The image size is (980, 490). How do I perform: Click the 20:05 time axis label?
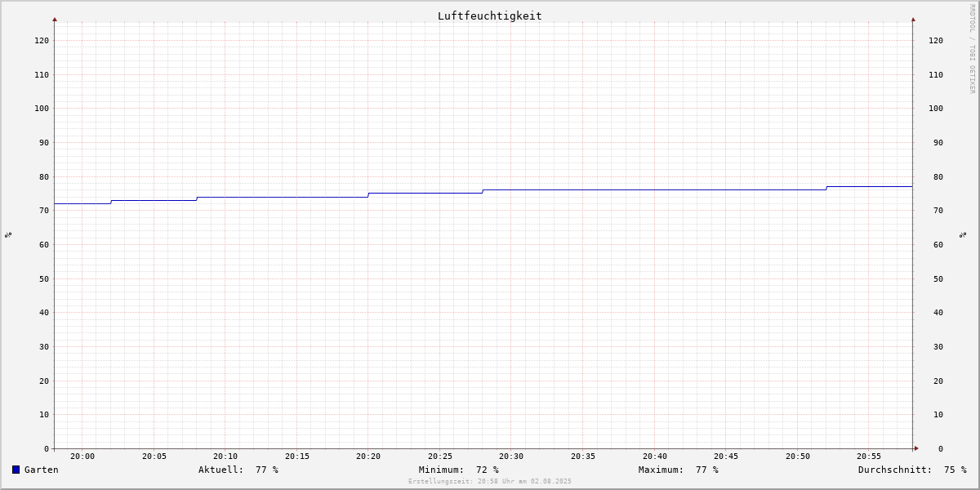pyautogui.click(x=154, y=457)
